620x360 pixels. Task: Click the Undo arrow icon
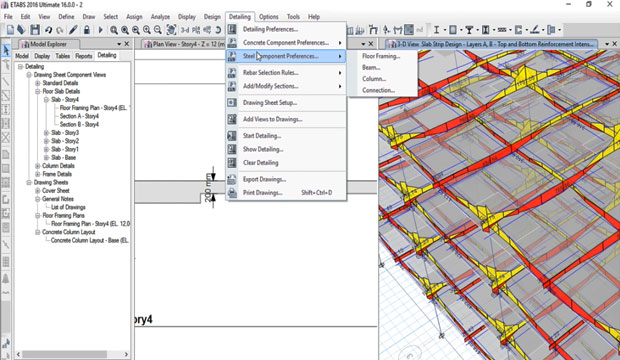pyautogui.click(x=48, y=30)
